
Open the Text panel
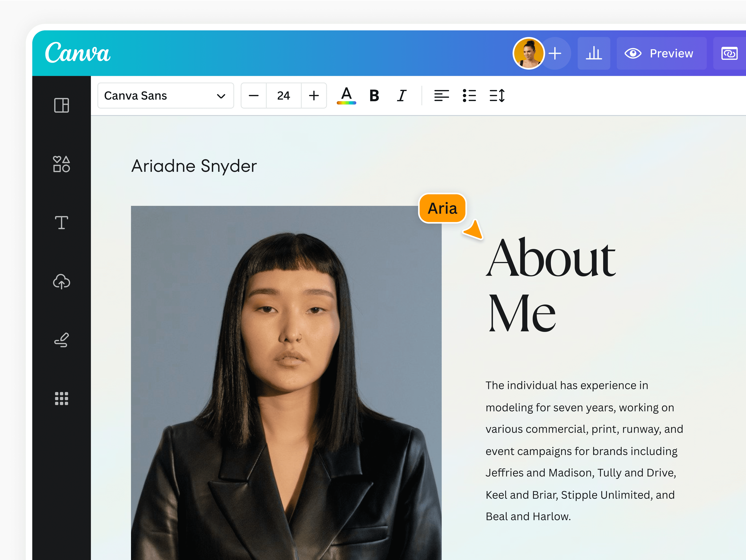pyautogui.click(x=61, y=222)
